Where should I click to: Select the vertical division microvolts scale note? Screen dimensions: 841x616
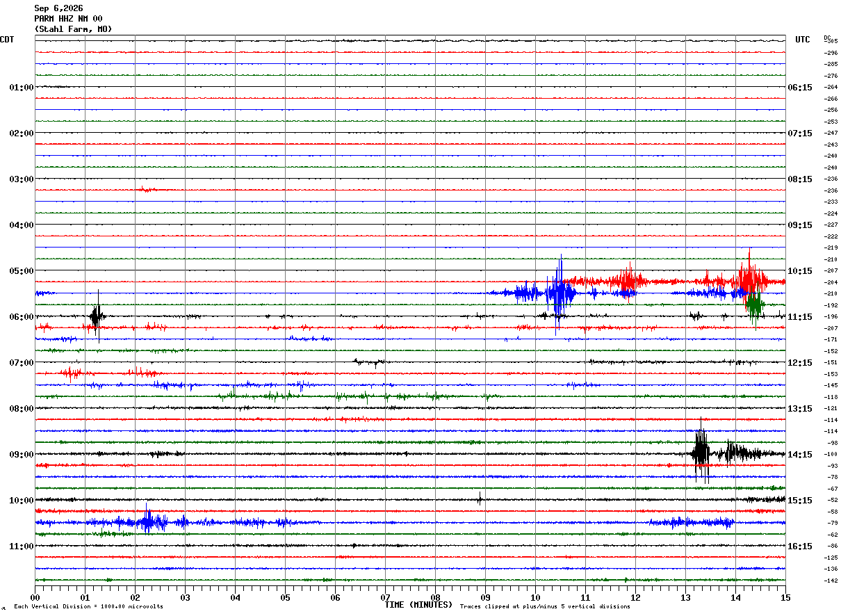[x=88, y=606]
